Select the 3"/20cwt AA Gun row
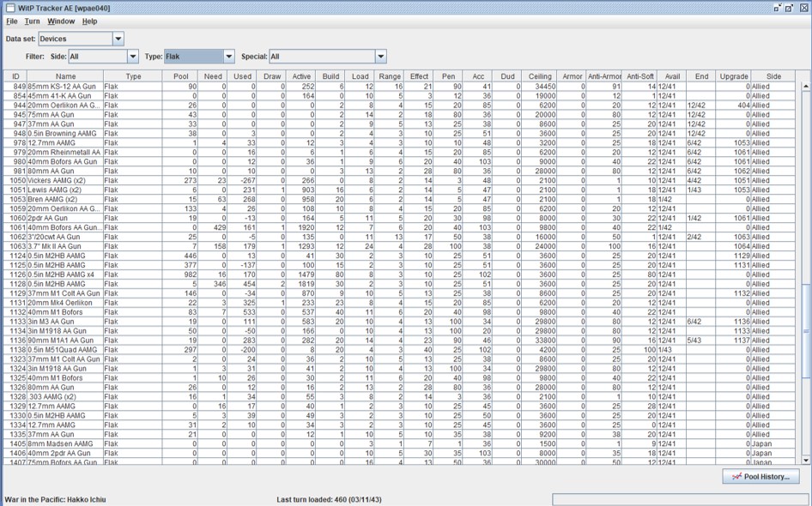 coord(399,237)
